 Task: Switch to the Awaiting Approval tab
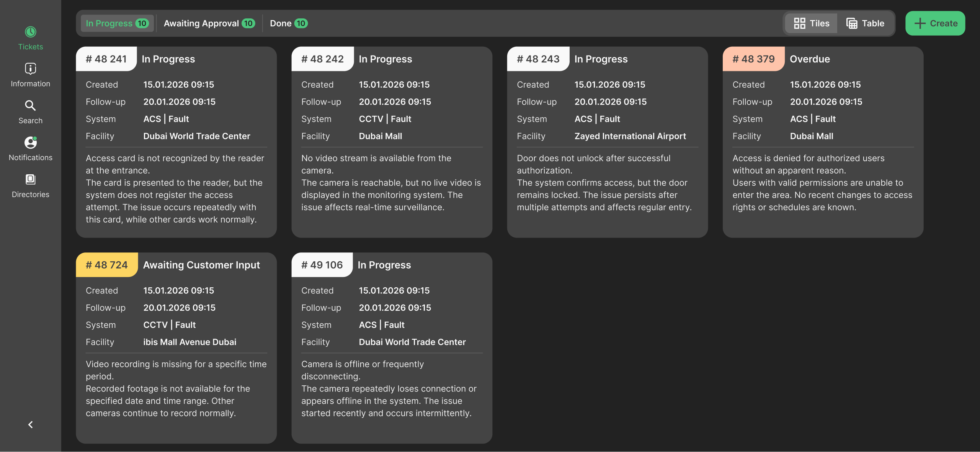point(209,23)
